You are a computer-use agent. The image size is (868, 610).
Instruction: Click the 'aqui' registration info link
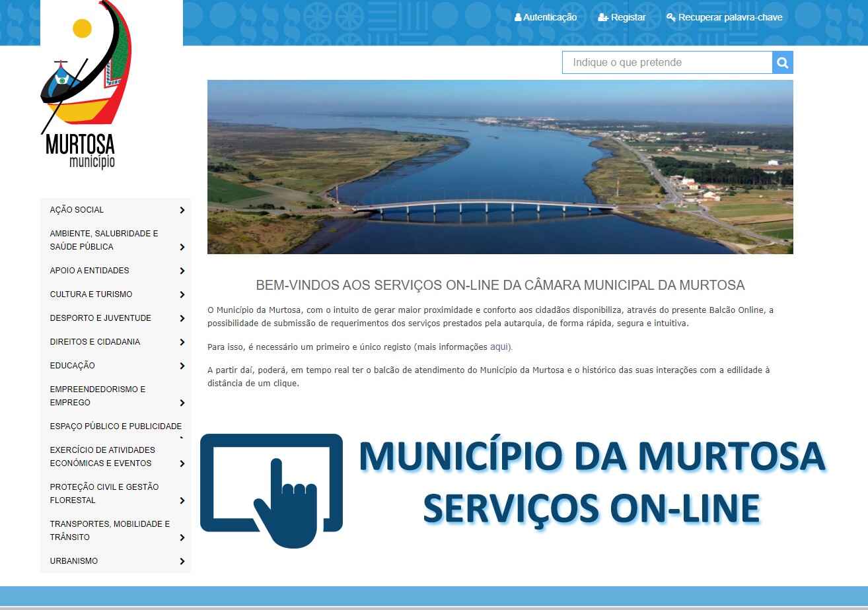pyautogui.click(x=499, y=347)
